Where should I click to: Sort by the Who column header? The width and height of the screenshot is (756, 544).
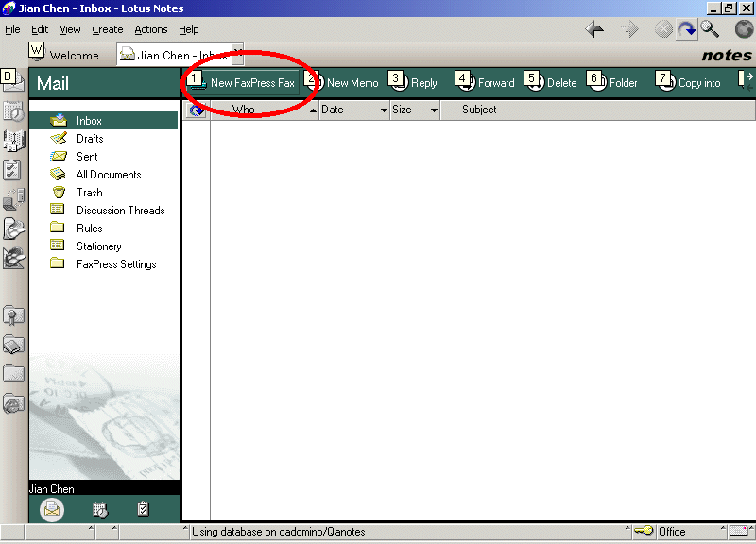click(265, 110)
